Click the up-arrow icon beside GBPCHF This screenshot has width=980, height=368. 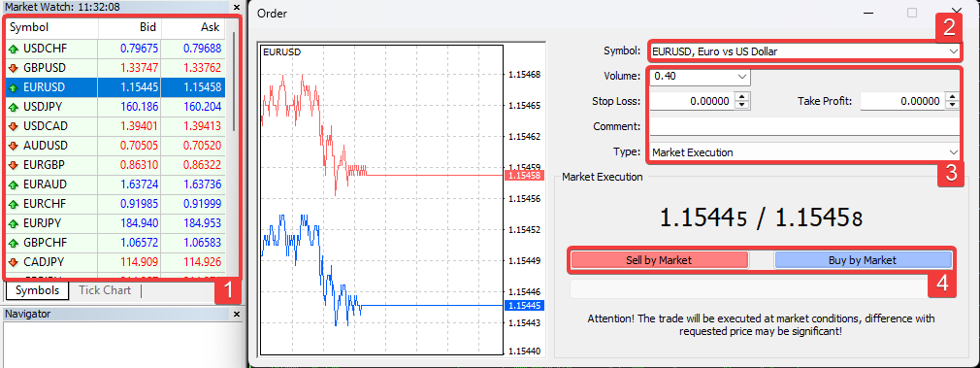pos(14,242)
